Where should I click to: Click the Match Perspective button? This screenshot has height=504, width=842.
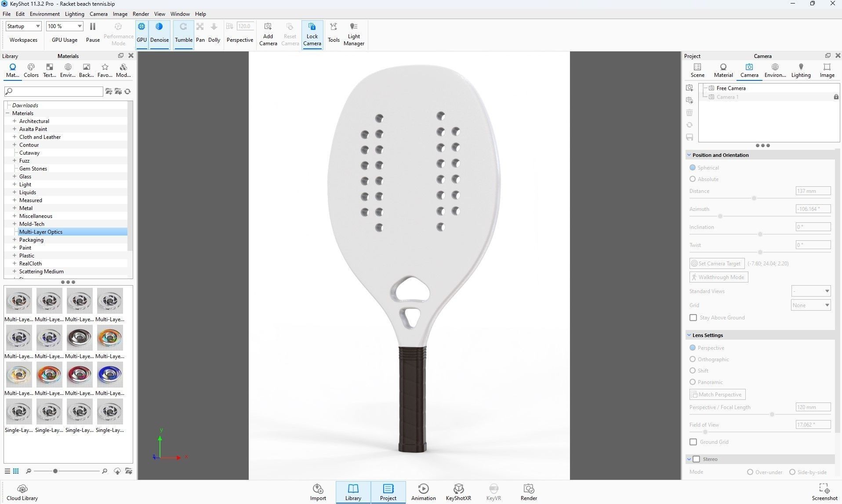pos(717,394)
